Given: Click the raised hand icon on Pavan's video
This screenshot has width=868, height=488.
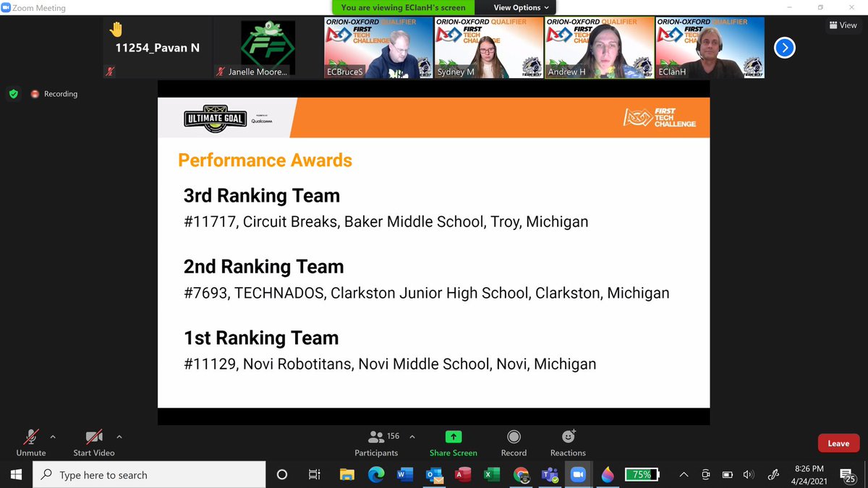Looking at the screenshot, I should [x=115, y=28].
